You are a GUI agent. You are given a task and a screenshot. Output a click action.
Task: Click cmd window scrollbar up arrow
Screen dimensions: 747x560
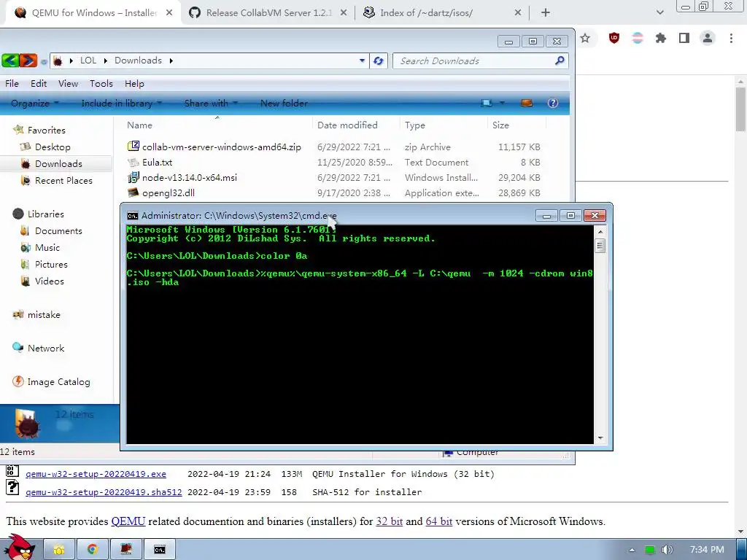click(600, 231)
